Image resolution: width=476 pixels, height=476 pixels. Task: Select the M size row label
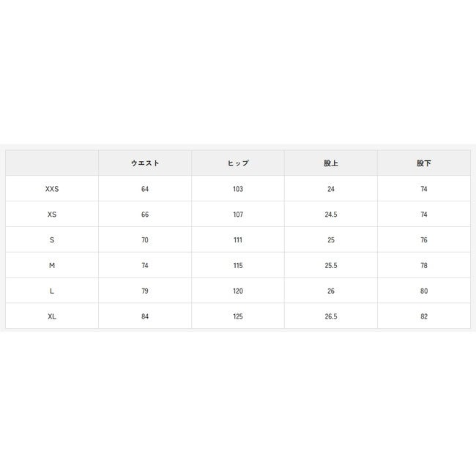pyautogui.click(x=52, y=265)
